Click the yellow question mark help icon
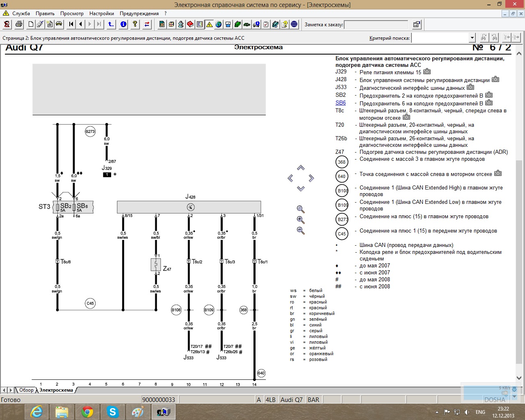Viewport: 525px width, 420px height. tap(135, 24)
